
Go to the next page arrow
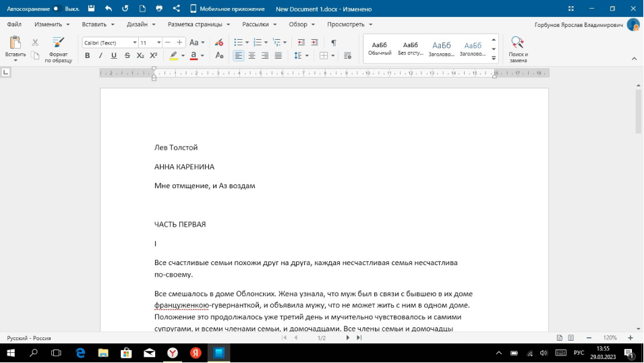(x=348, y=337)
